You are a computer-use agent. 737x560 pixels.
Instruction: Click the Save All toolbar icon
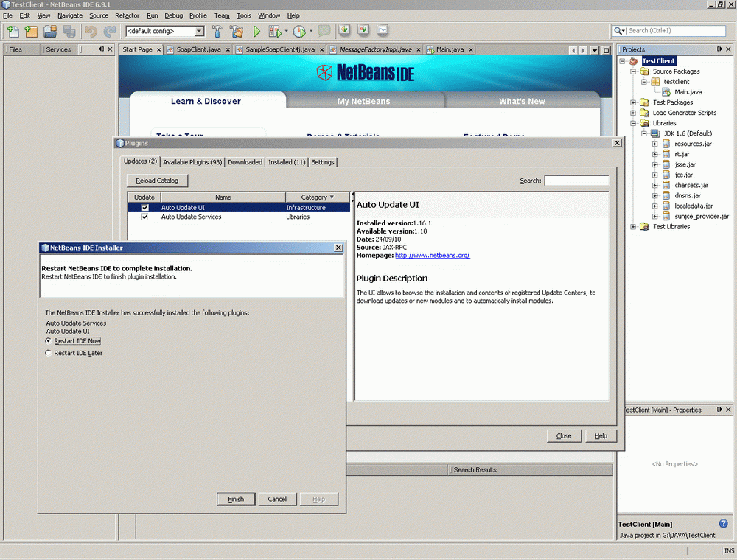pyautogui.click(x=69, y=32)
